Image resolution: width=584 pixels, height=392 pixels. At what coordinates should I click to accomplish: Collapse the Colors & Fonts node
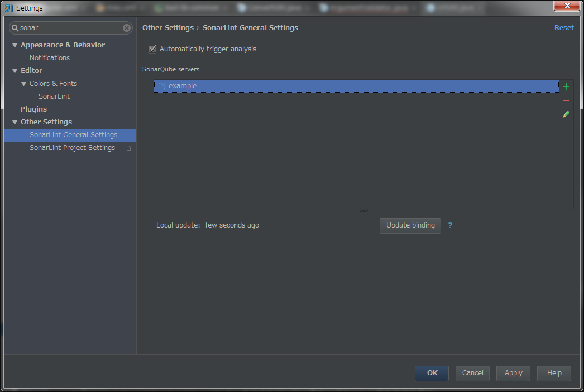coord(23,83)
